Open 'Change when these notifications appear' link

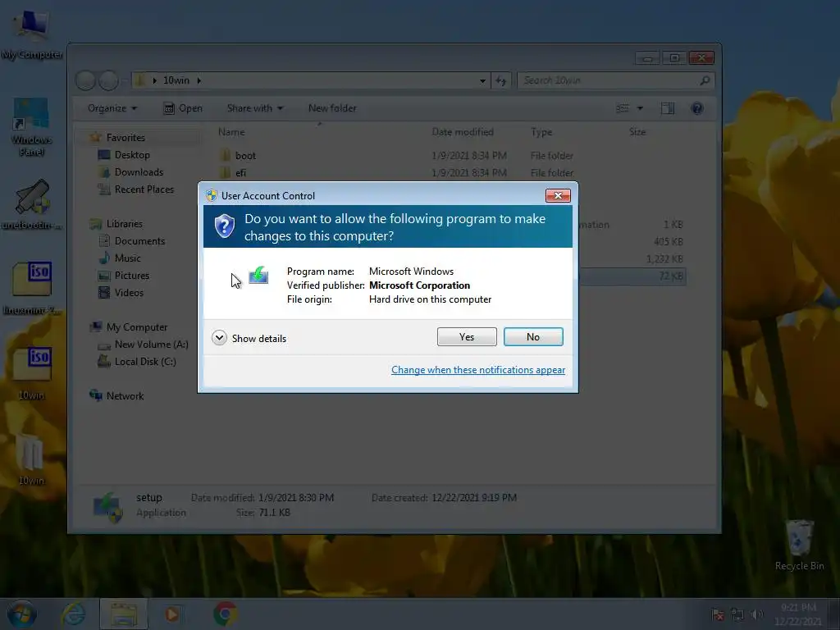click(x=478, y=370)
